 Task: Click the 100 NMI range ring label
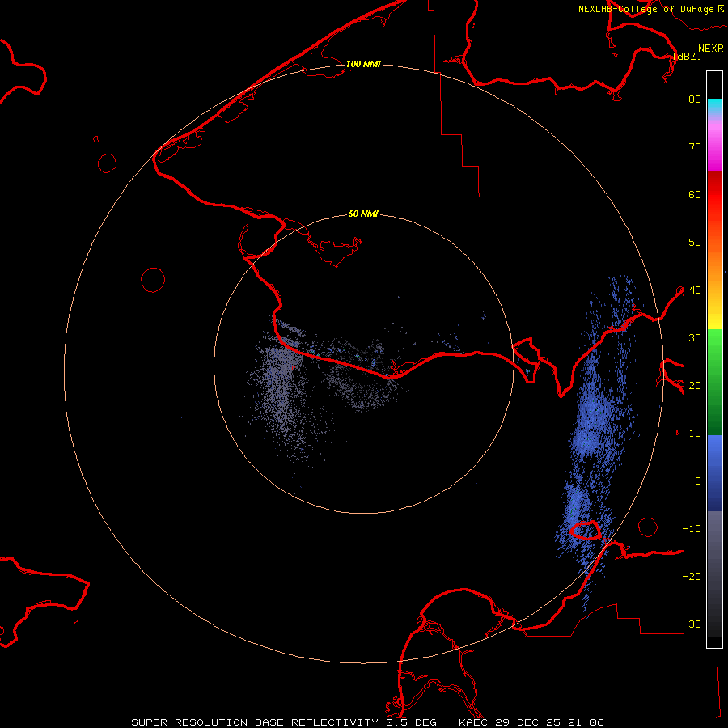pos(363,64)
